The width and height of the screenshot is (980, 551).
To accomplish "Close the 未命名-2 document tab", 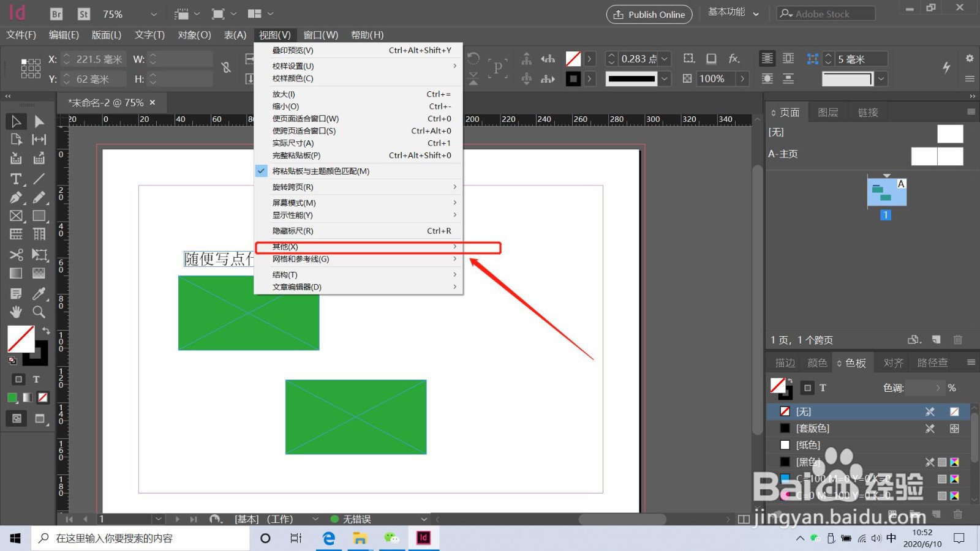I will click(153, 102).
